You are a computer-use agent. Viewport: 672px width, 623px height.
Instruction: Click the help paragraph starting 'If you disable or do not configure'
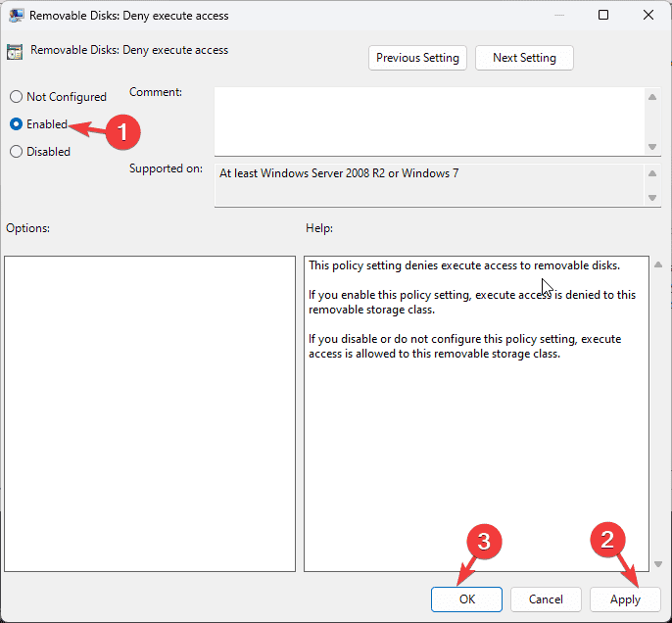[x=465, y=346]
